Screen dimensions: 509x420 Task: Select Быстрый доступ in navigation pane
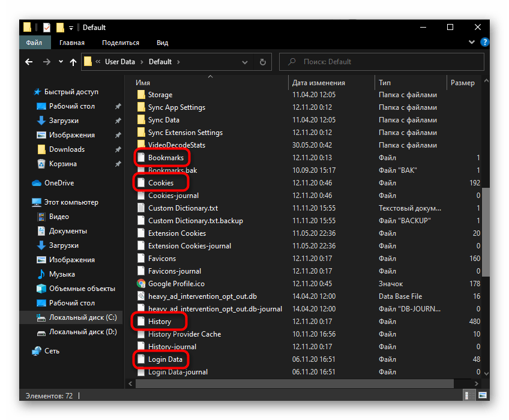(x=71, y=92)
